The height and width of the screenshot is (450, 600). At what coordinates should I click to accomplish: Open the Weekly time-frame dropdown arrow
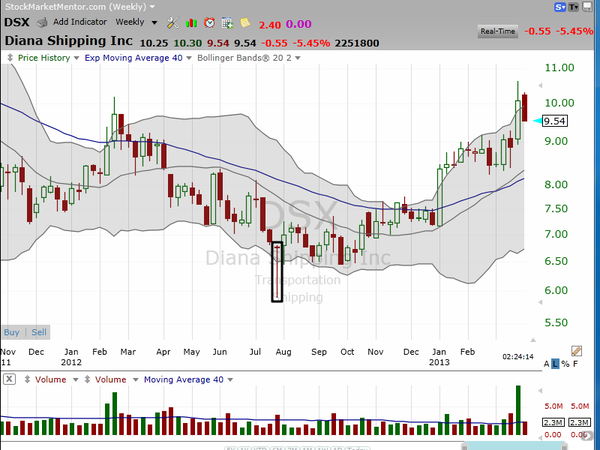click(x=154, y=23)
